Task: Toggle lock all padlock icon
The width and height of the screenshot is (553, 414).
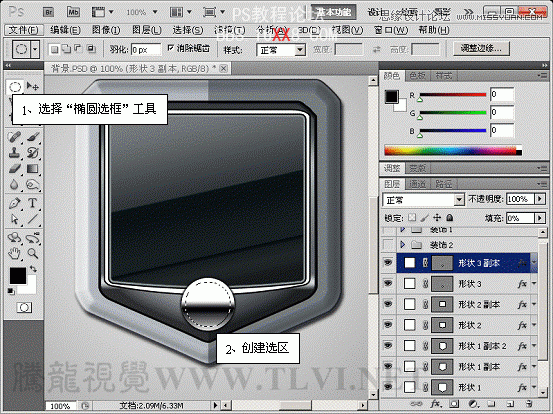Action: 450,218
